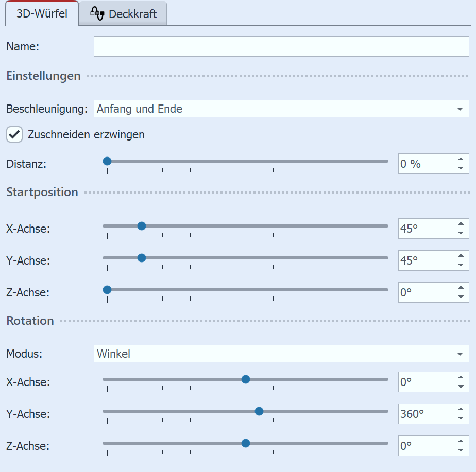This screenshot has height=472, width=476.
Task: Click into the Name text field
Action: (x=281, y=46)
